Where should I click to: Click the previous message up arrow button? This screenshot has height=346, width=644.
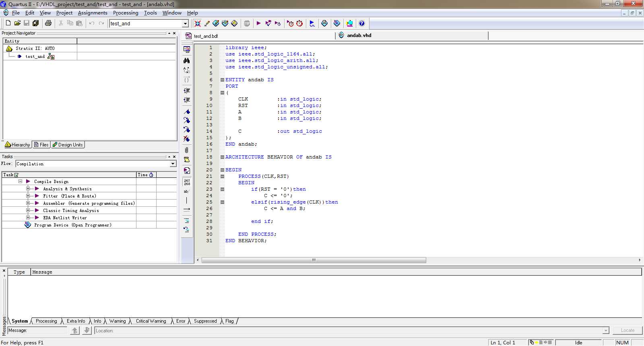(x=74, y=330)
